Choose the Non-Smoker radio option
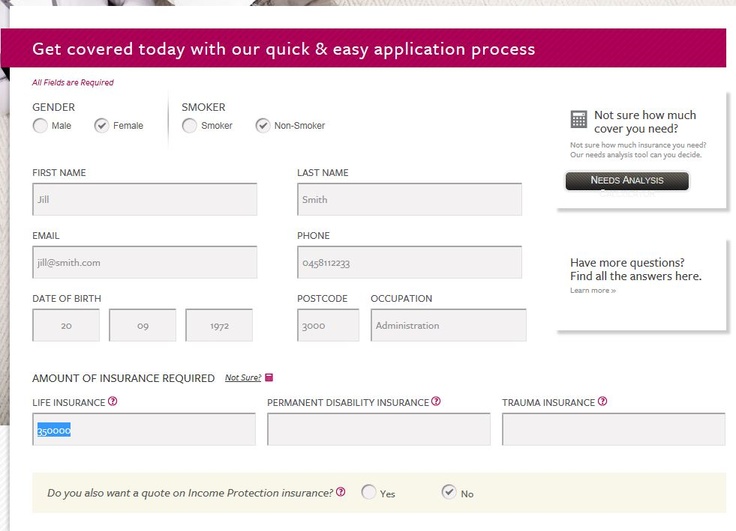The height and width of the screenshot is (531, 736). click(262, 126)
